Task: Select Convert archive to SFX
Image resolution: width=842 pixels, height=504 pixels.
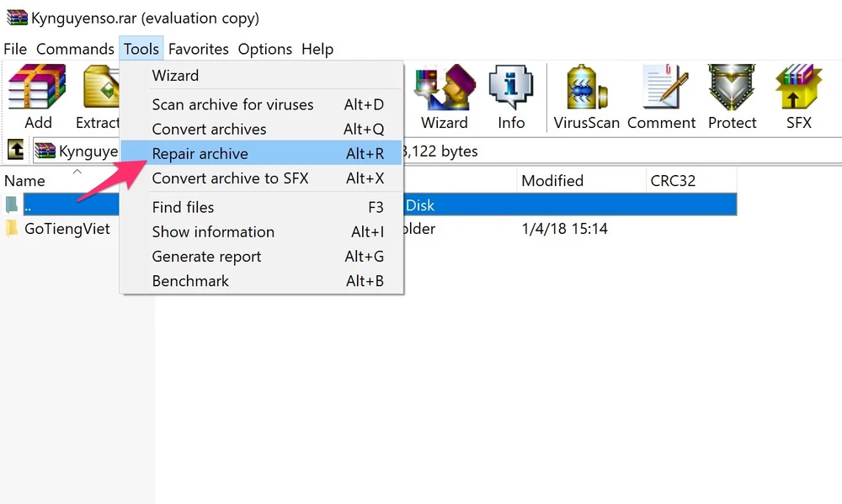Action: pyautogui.click(x=230, y=178)
